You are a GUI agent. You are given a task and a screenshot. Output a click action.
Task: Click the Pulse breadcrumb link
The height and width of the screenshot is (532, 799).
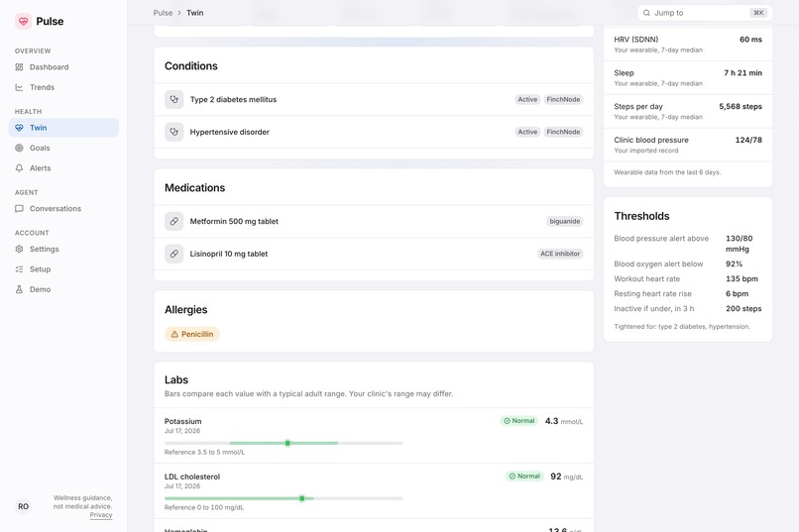(163, 13)
